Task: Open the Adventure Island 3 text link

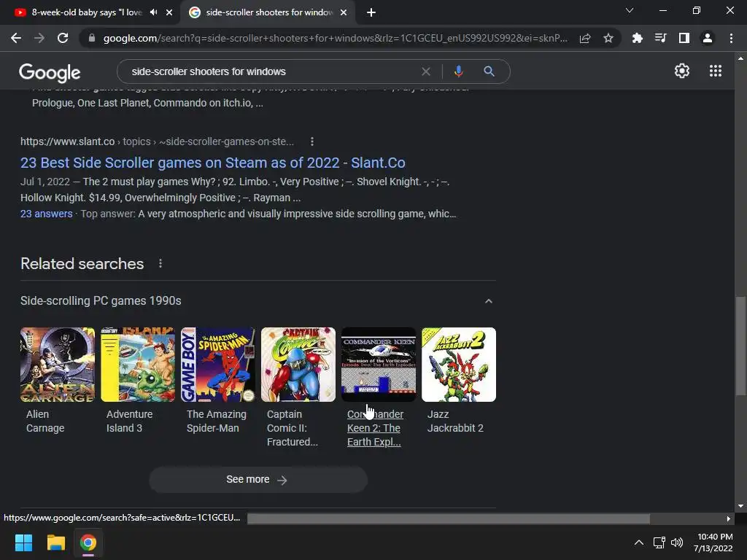Action: tap(129, 421)
